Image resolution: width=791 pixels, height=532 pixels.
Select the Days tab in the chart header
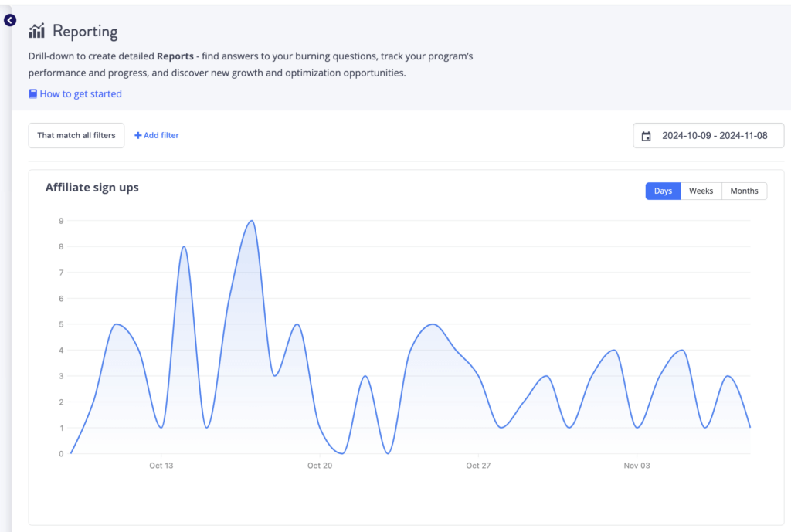[x=663, y=191]
